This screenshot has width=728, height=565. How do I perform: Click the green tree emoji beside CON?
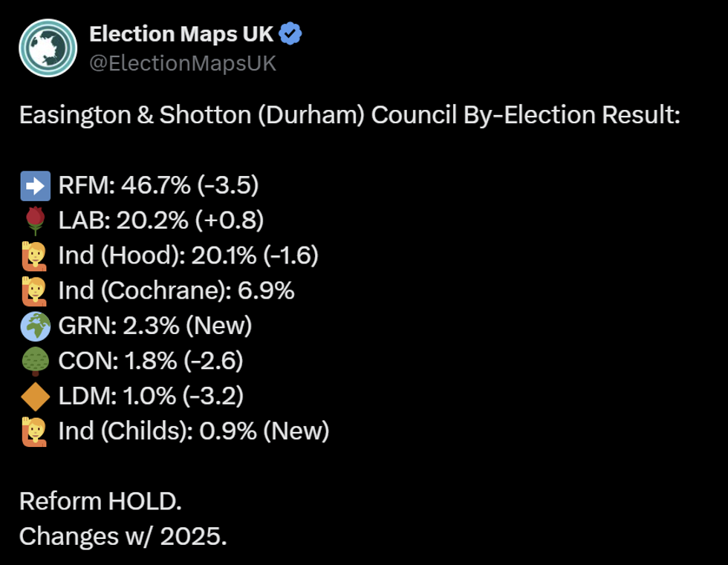pyautogui.click(x=35, y=361)
